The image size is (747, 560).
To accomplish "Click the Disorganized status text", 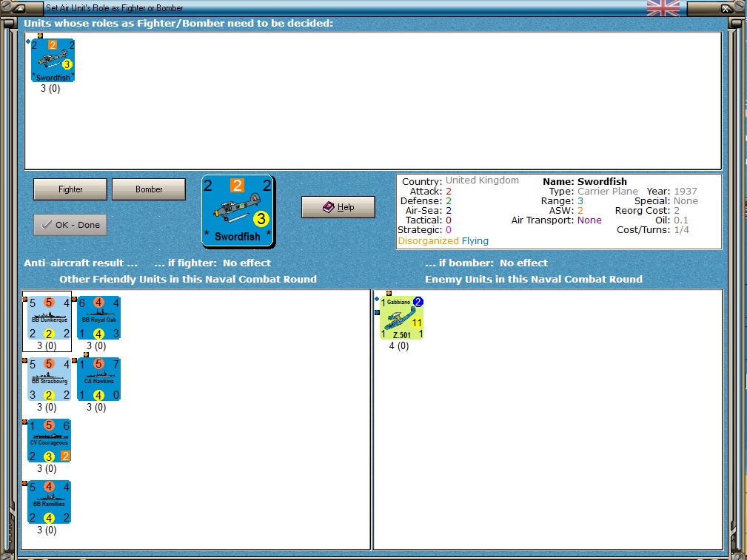I will pos(429,241).
